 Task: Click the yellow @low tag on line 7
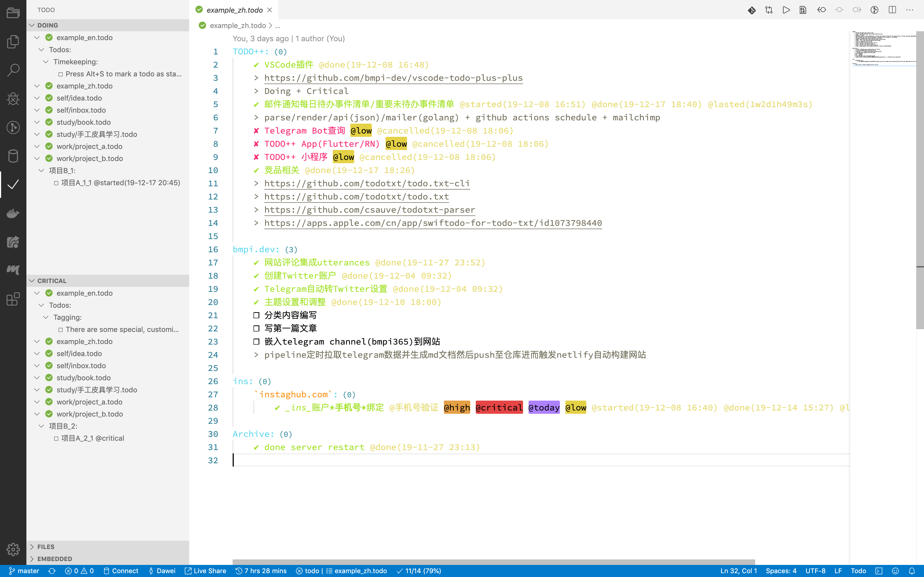(361, 131)
